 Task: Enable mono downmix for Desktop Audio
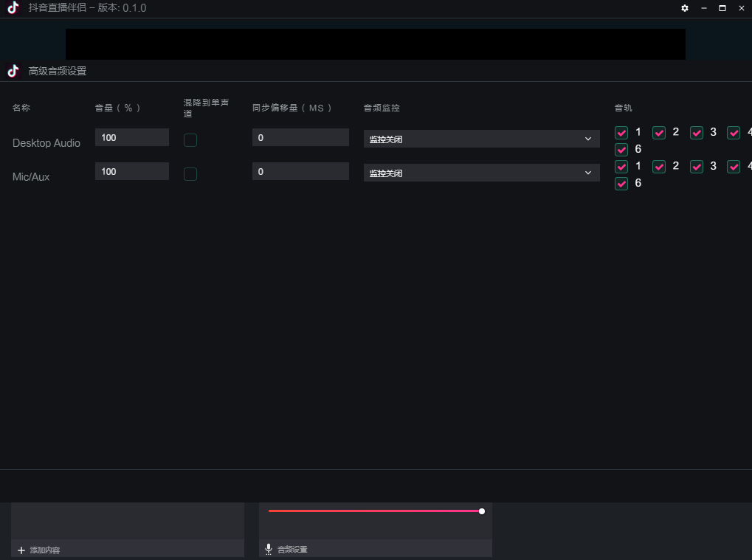190,140
